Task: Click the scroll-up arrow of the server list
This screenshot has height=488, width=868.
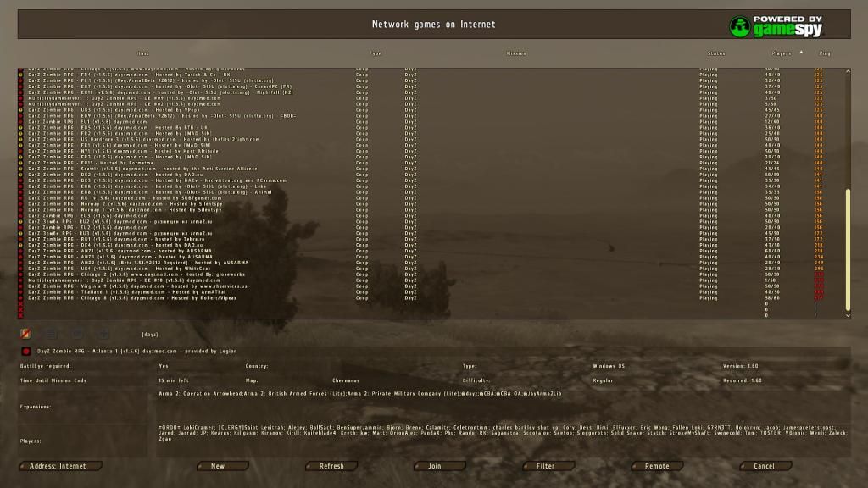Action: [848, 71]
